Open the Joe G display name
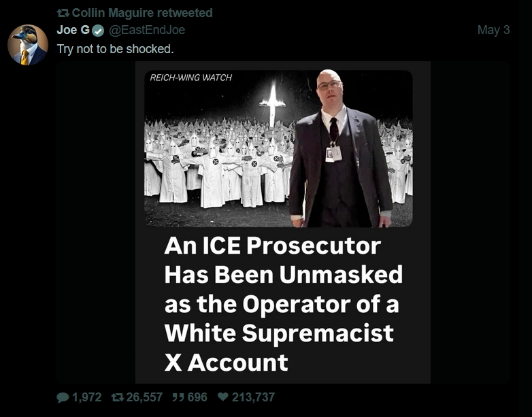532x417 pixels. point(73,30)
